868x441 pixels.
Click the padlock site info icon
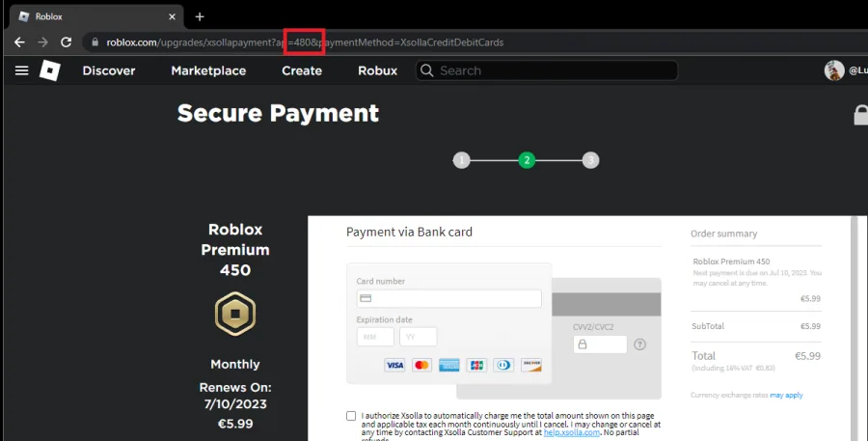pyautogui.click(x=95, y=42)
